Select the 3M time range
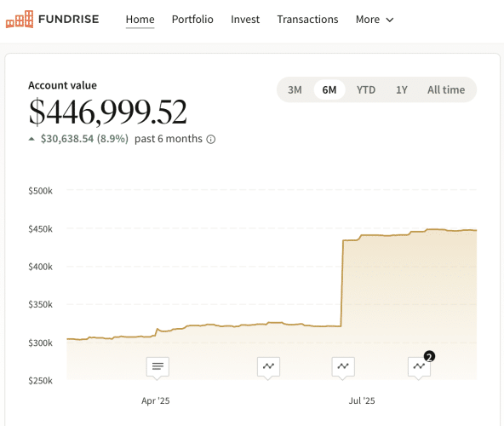The image size is (504, 426). pos(295,89)
